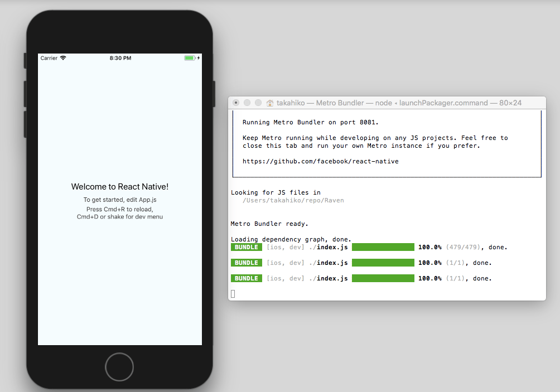The image size is (560, 392).
Task: Click the 8:30 PM clock text
Action: pyautogui.click(x=120, y=58)
